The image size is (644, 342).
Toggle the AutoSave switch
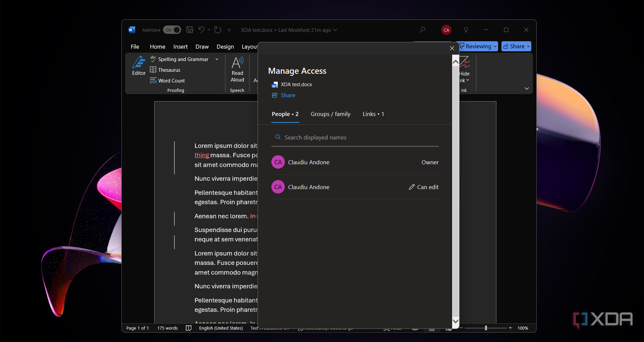click(172, 30)
